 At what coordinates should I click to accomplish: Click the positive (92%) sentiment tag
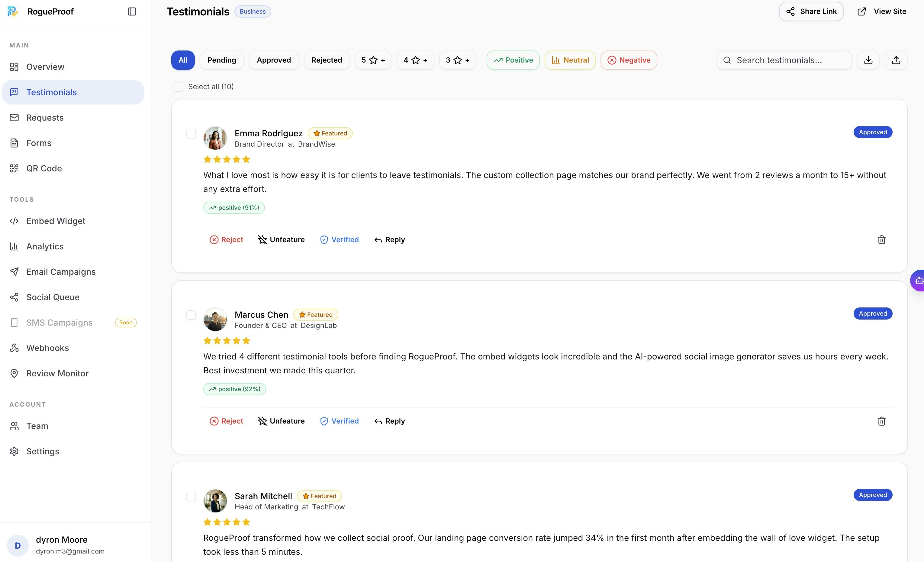[x=235, y=389]
